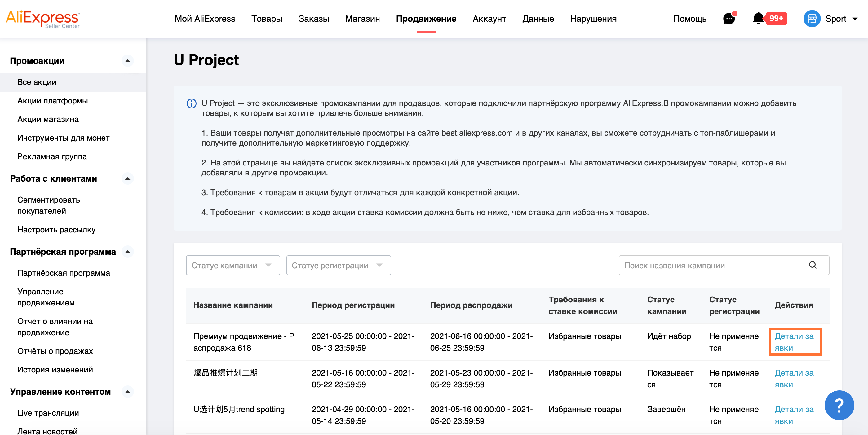Go to the Товары tab

pyautogui.click(x=267, y=19)
